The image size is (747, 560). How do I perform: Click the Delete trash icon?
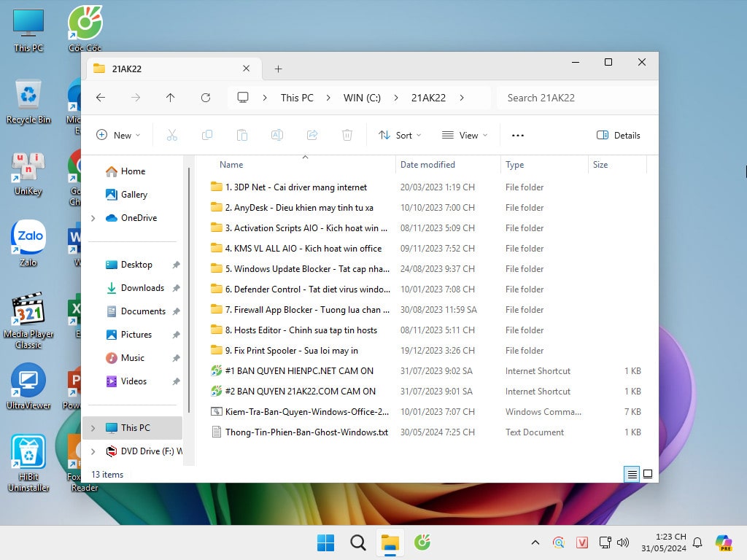coord(347,135)
